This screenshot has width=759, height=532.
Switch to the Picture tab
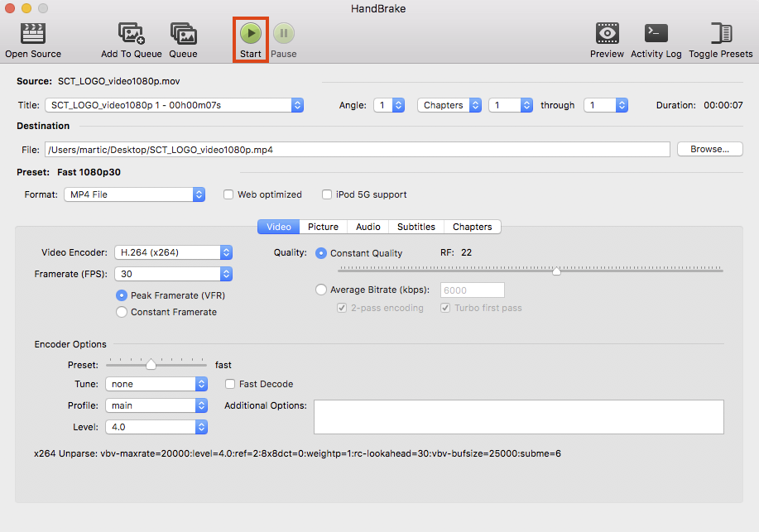pyautogui.click(x=324, y=227)
